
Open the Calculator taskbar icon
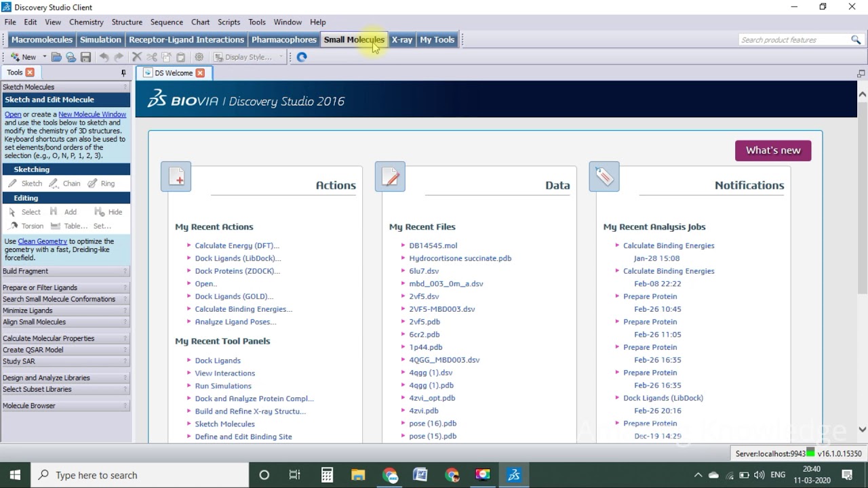(x=327, y=475)
